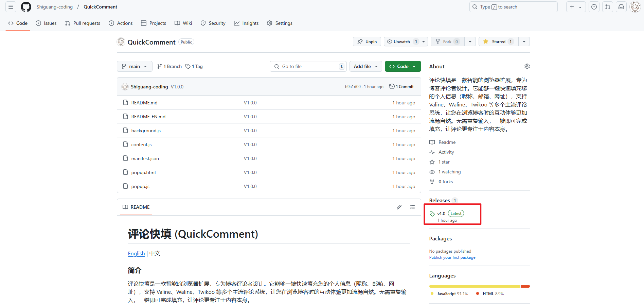View the 1 watching link

pos(445,172)
